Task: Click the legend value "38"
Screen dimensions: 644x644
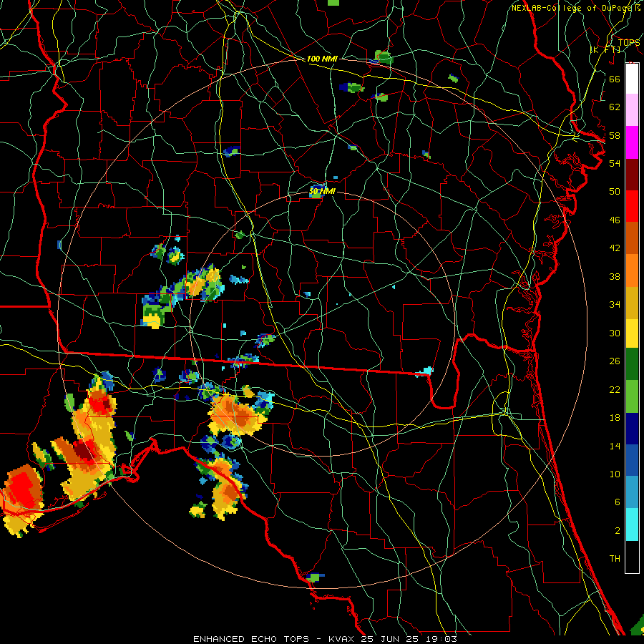Action: 615,277
